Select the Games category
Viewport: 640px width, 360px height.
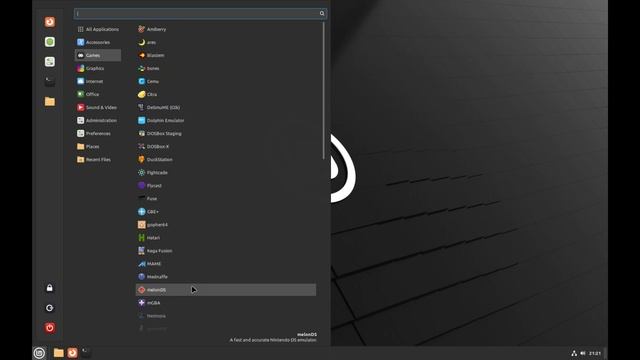[98, 56]
